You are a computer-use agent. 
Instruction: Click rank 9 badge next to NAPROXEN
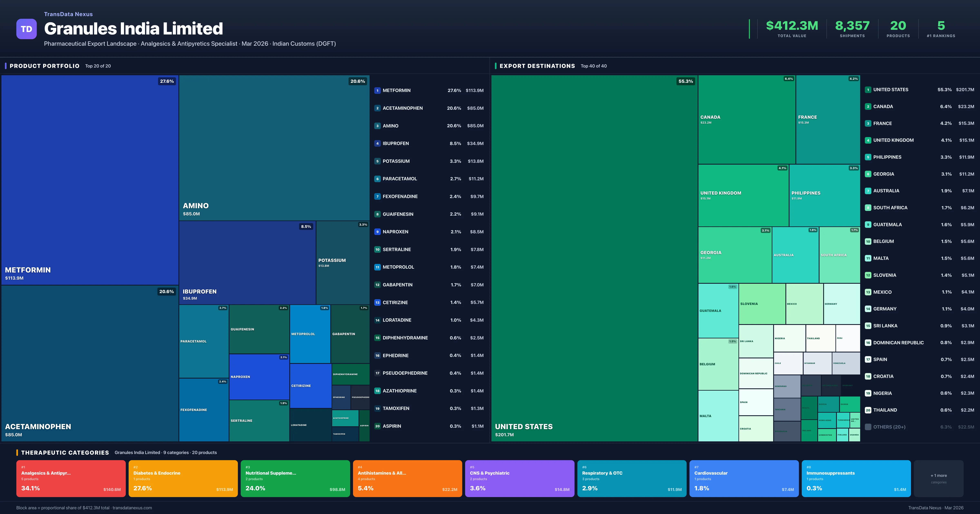(x=377, y=232)
